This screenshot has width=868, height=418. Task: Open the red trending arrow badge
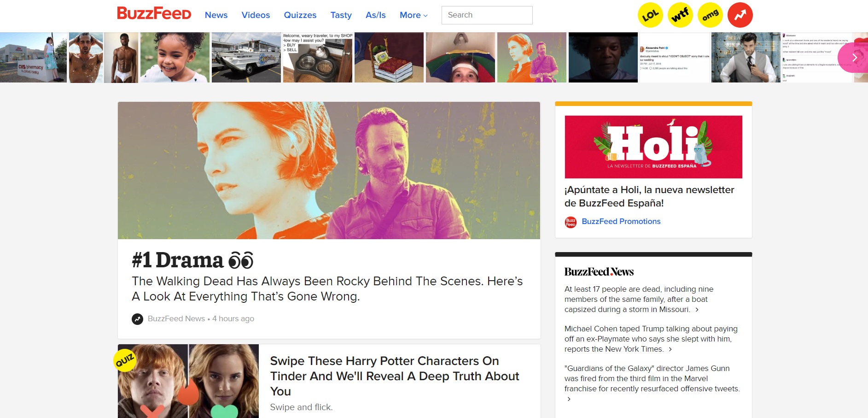point(740,15)
